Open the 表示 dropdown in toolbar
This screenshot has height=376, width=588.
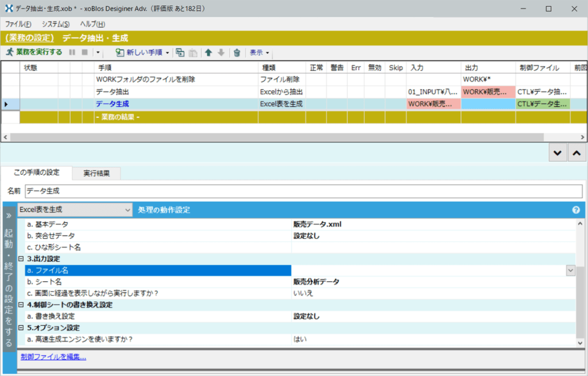[x=259, y=52]
